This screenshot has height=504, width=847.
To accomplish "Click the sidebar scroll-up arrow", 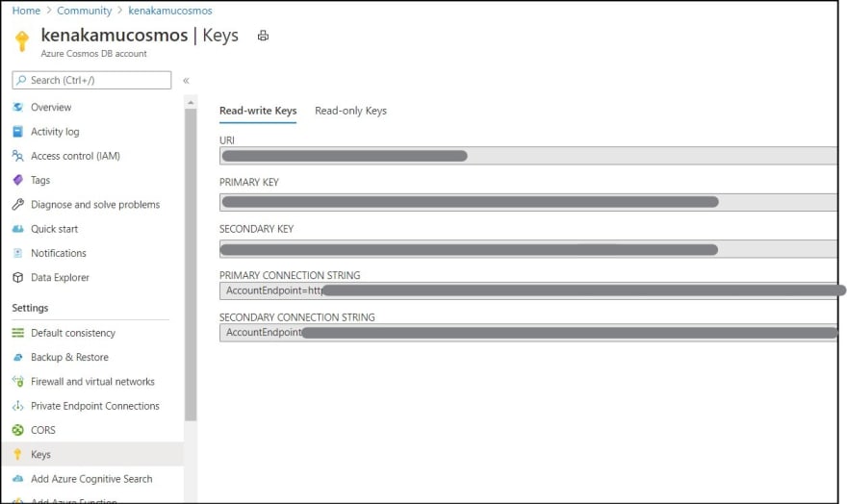I will point(191,103).
